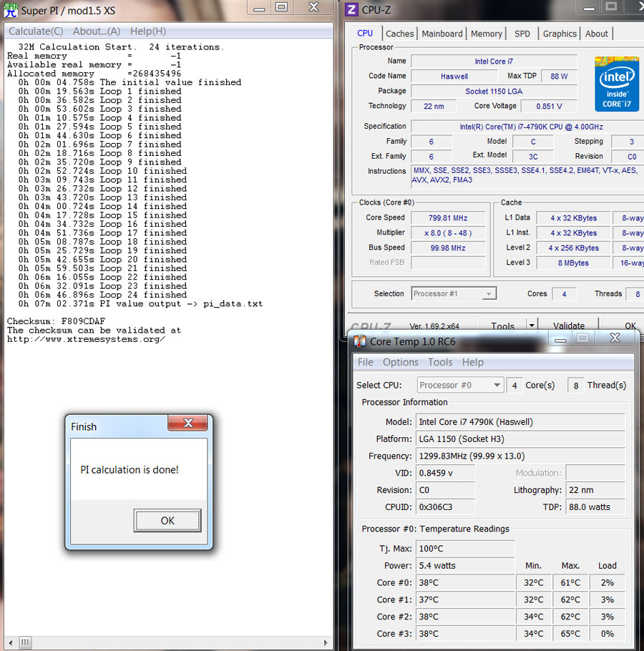Switch to the SPD tab in CPU-Z
The width and height of the screenshot is (644, 651).
[522, 34]
